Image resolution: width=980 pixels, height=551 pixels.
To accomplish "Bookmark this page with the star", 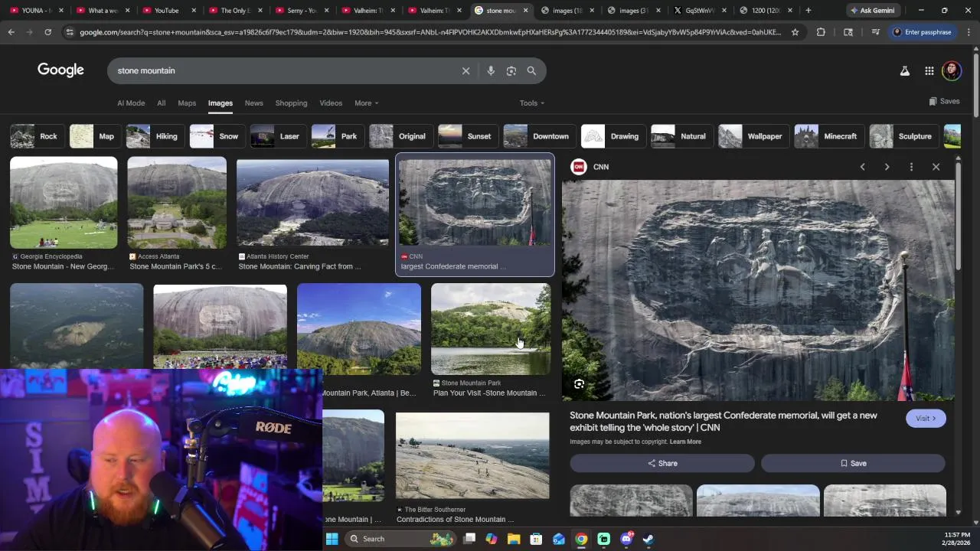I will [x=795, y=32].
